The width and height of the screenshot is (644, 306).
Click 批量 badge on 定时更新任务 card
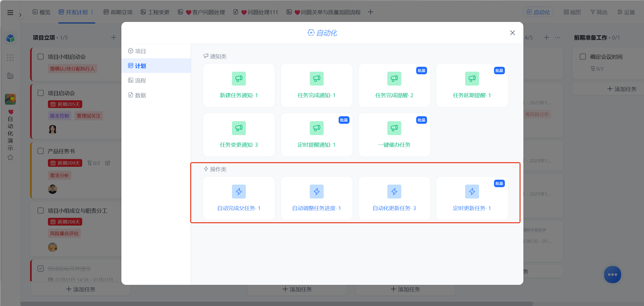coord(499,184)
